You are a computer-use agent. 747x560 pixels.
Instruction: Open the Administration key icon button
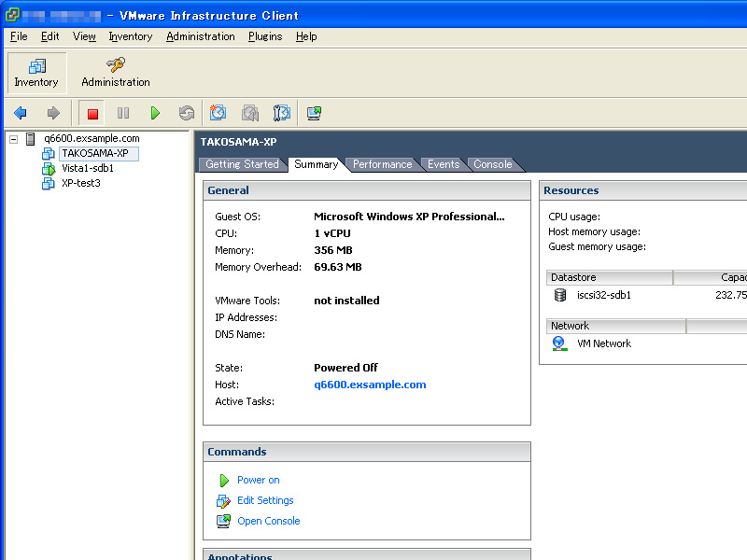pos(115,73)
